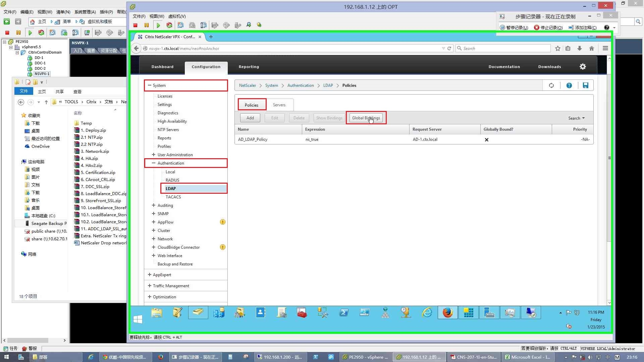644x362 pixels.
Task: Go to the Firefox home page icon
Action: pos(592,48)
